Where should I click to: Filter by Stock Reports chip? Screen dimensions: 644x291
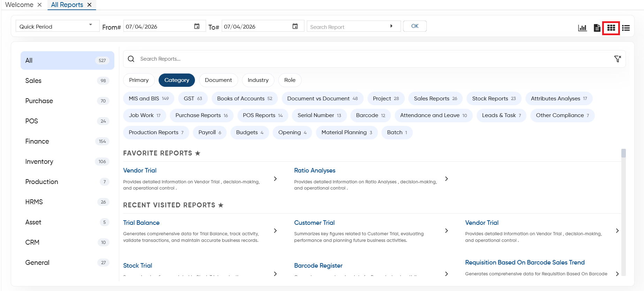494,99
